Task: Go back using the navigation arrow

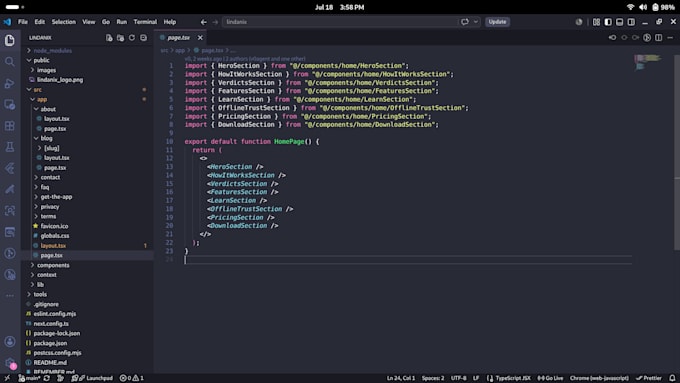Action: [x=203, y=22]
